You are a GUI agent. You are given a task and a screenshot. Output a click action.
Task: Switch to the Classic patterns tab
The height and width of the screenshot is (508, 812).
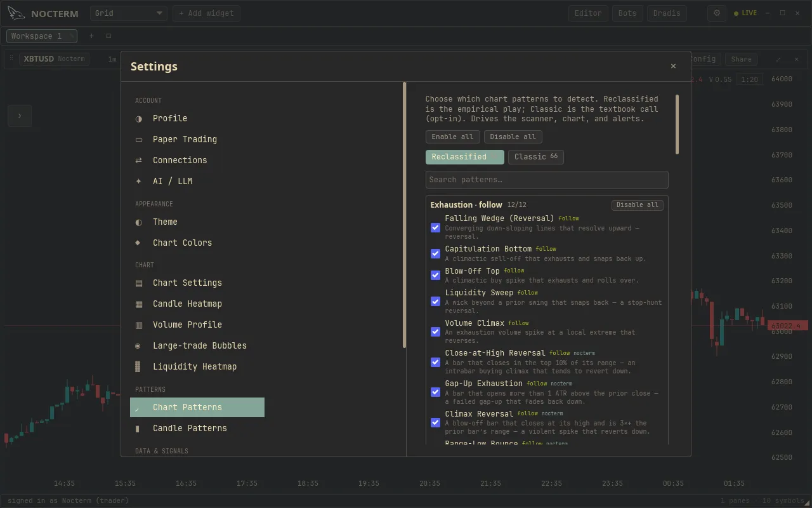pos(536,157)
